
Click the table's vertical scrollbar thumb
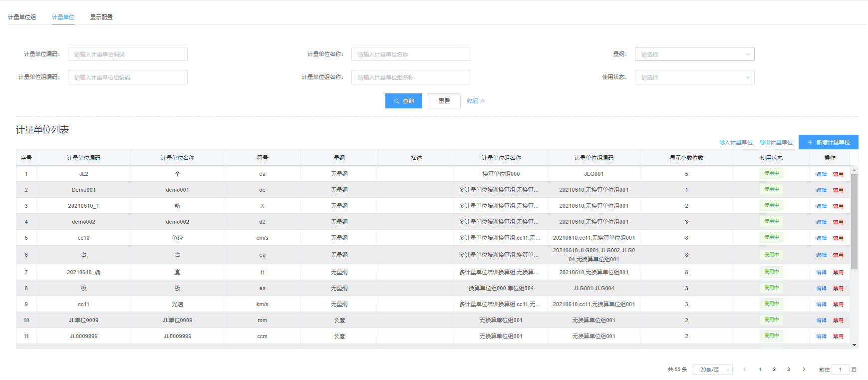[x=854, y=220]
